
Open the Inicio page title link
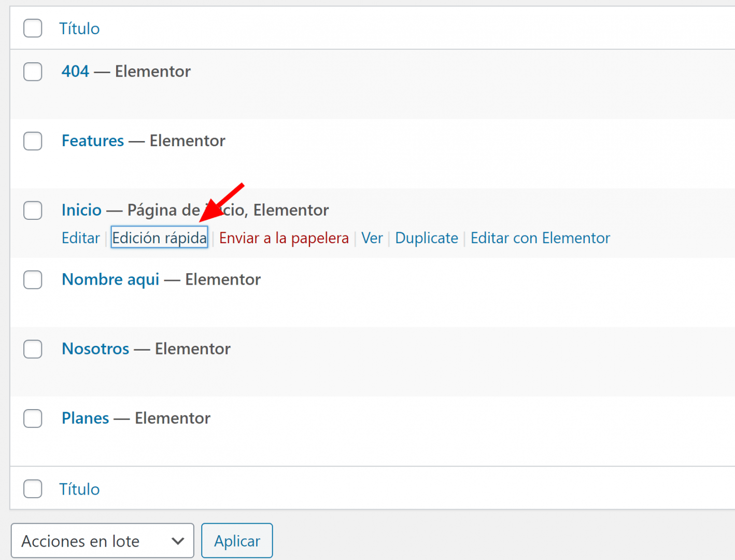81,210
